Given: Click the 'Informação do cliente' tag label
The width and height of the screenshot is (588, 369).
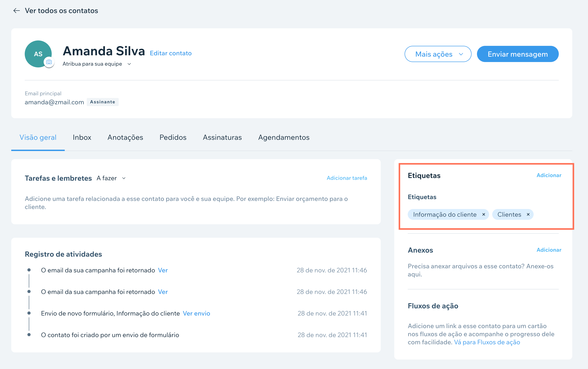Looking at the screenshot, I should [445, 215].
